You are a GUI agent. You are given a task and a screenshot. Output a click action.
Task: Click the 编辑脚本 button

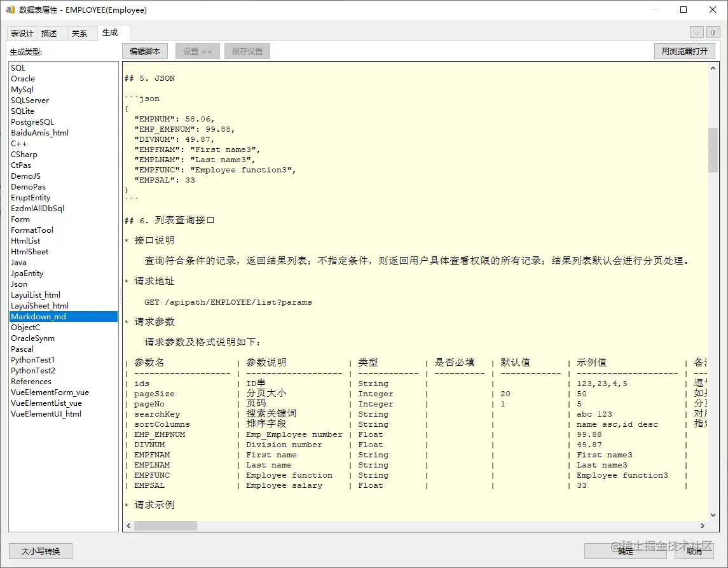(x=145, y=51)
